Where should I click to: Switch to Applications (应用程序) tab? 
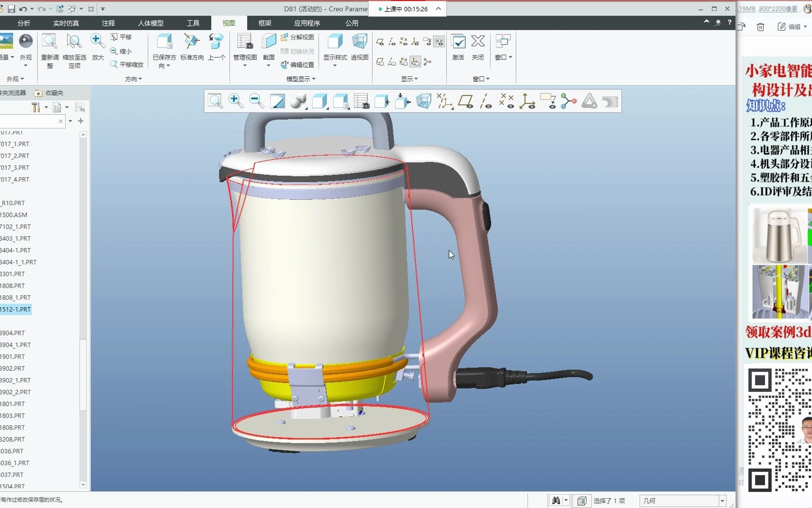pos(307,23)
